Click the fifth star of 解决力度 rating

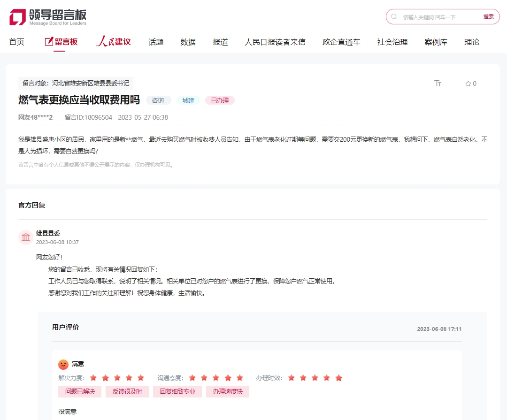point(140,378)
